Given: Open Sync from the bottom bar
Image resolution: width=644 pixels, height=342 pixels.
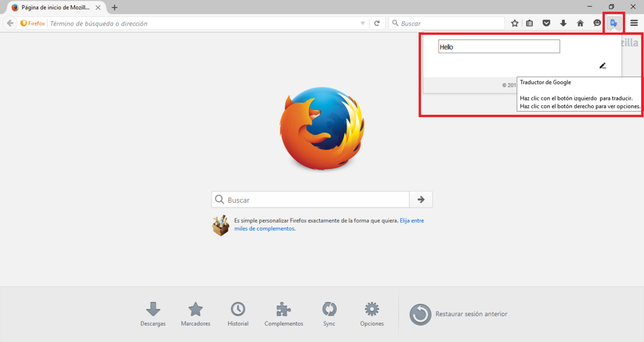Looking at the screenshot, I should coord(329,314).
